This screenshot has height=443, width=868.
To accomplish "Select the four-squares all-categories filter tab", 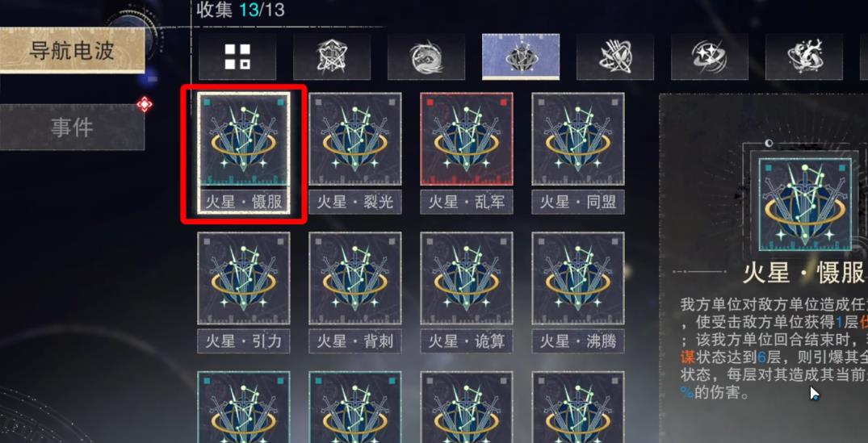I will click(x=237, y=57).
